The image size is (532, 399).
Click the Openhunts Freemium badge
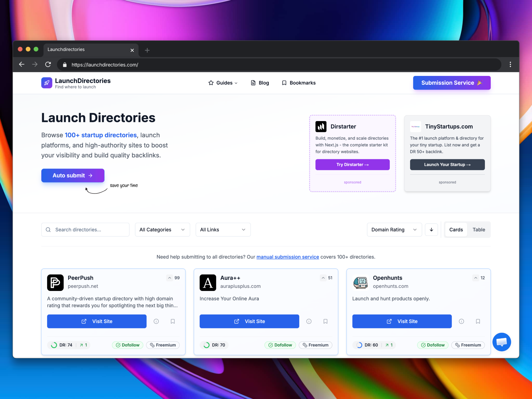coord(468,345)
